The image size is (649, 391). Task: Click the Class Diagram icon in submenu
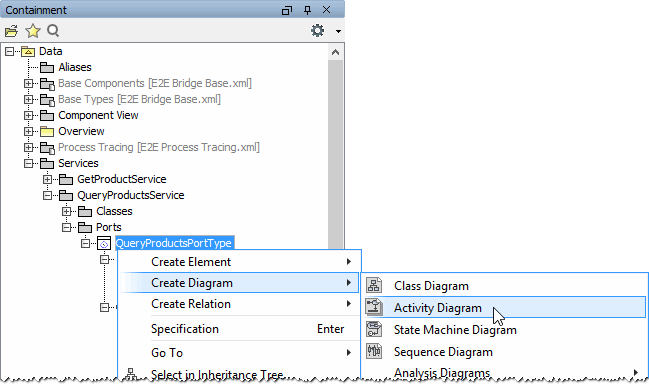pos(374,285)
